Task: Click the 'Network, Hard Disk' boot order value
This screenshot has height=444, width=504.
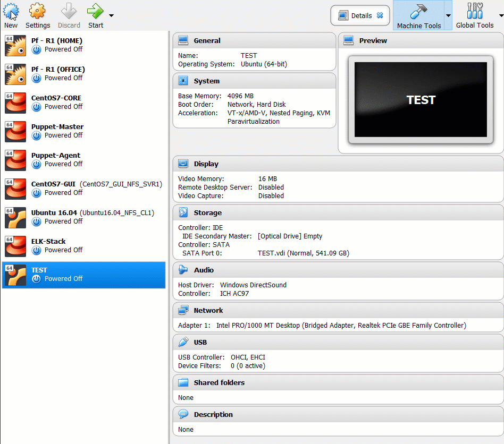Action: 256,105
